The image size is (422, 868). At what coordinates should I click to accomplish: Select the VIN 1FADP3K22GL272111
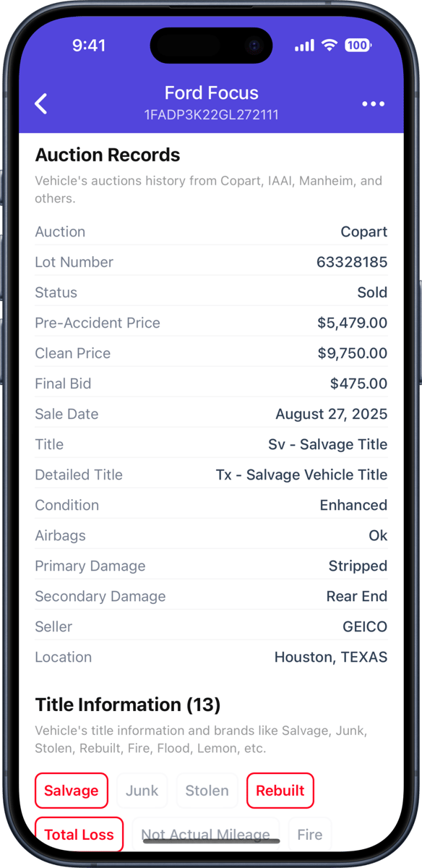(x=211, y=114)
